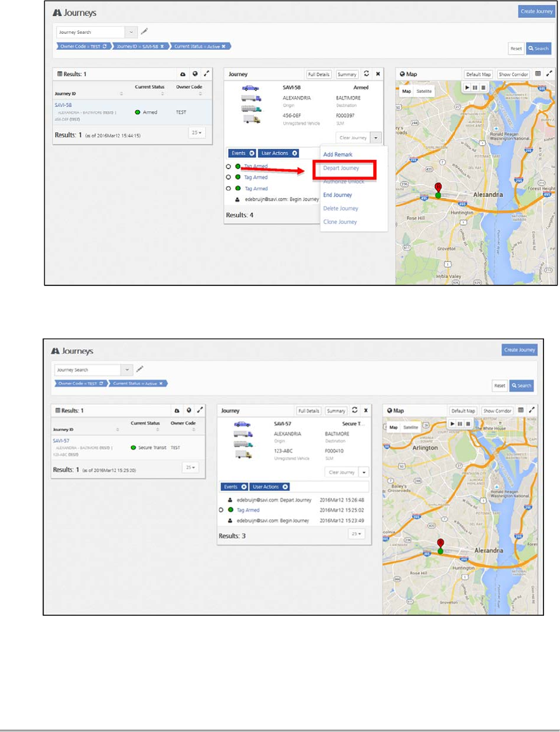560x732 pixels.
Task: Click Search button in SAVI-57 screenshot
Action: point(521,386)
